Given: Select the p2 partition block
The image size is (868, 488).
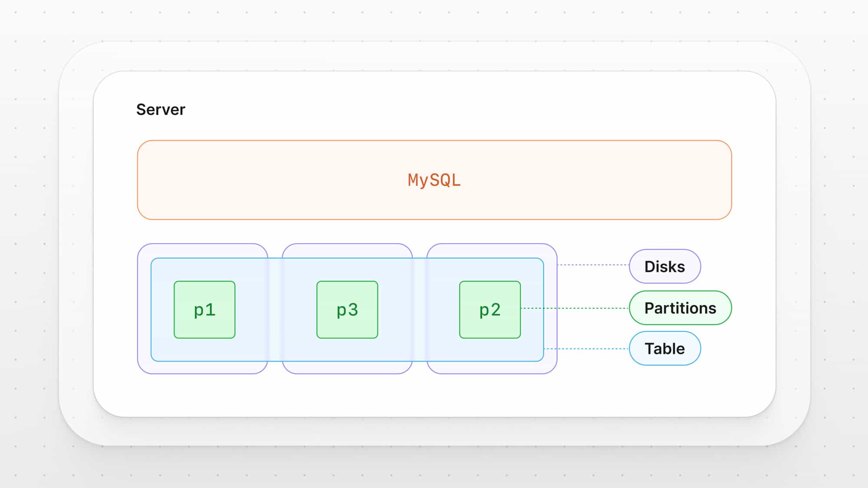Looking at the screenshot, I should 490,310.
